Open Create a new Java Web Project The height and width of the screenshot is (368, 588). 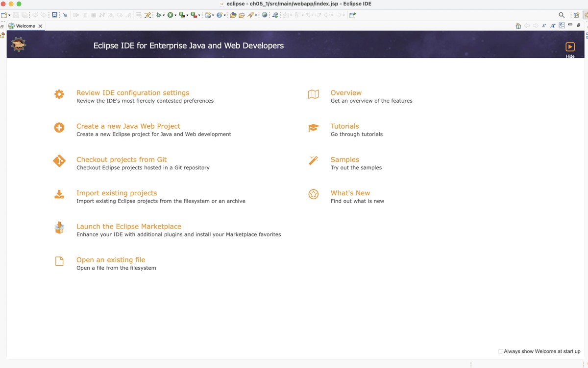pos(128,126)
